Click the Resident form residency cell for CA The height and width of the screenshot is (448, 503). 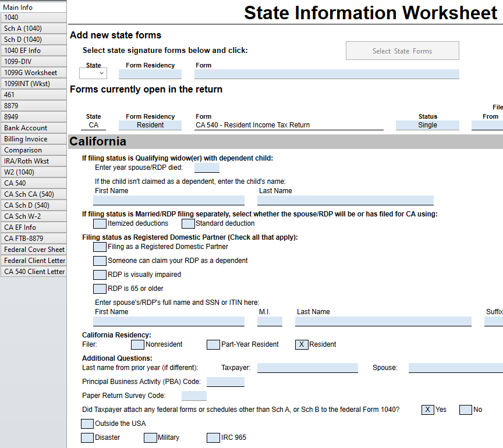pyautogui.click(x=150, y=125)
